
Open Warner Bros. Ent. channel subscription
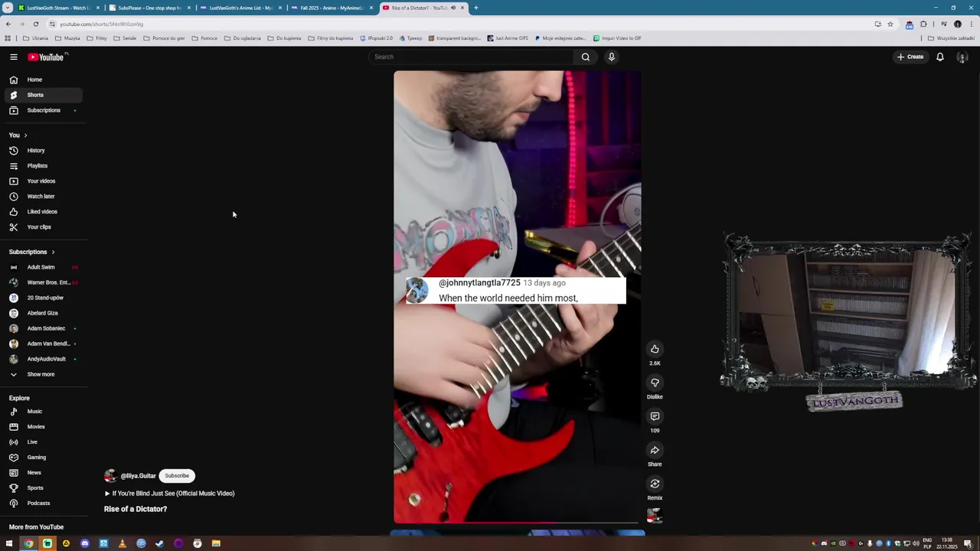(43, 282)
